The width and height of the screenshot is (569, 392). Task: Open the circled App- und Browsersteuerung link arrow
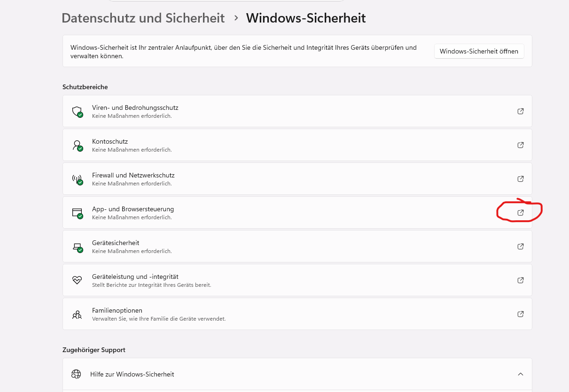point(520,213)
